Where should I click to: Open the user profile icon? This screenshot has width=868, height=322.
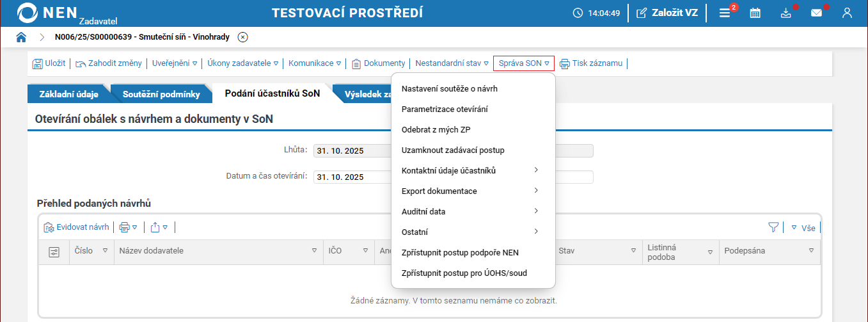pyautogui.click(x=847, y=13)
